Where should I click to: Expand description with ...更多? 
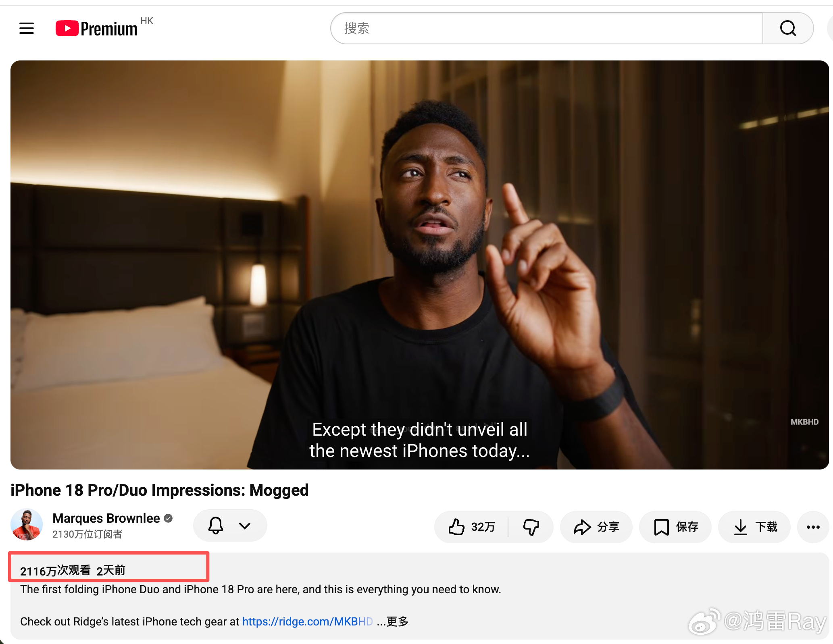393,621
